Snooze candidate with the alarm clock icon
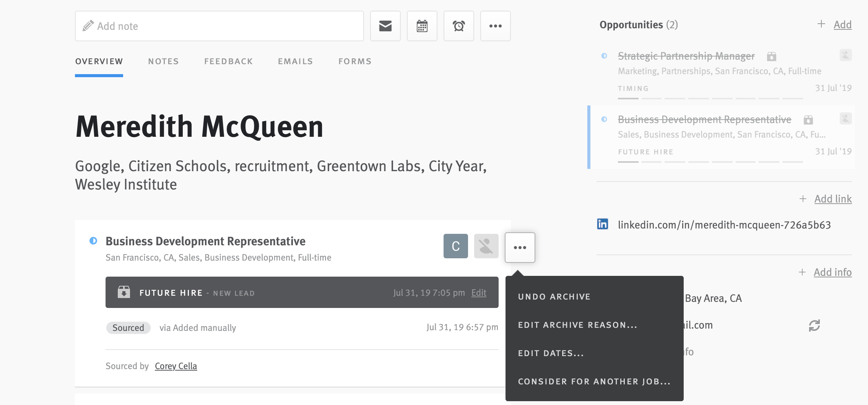 (458, 26)
